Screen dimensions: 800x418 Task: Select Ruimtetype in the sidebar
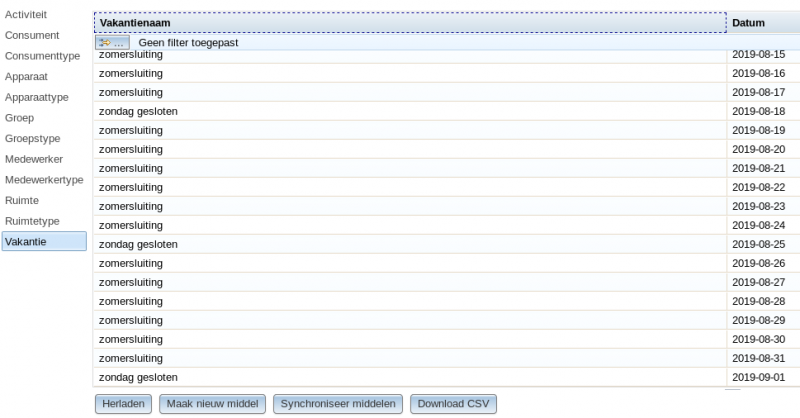point(32,222)
